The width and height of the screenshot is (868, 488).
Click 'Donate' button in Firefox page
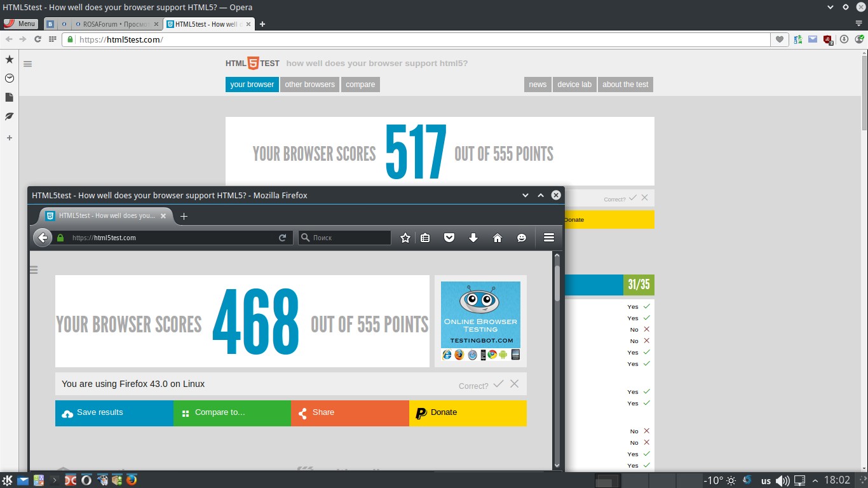pos(468,413)
